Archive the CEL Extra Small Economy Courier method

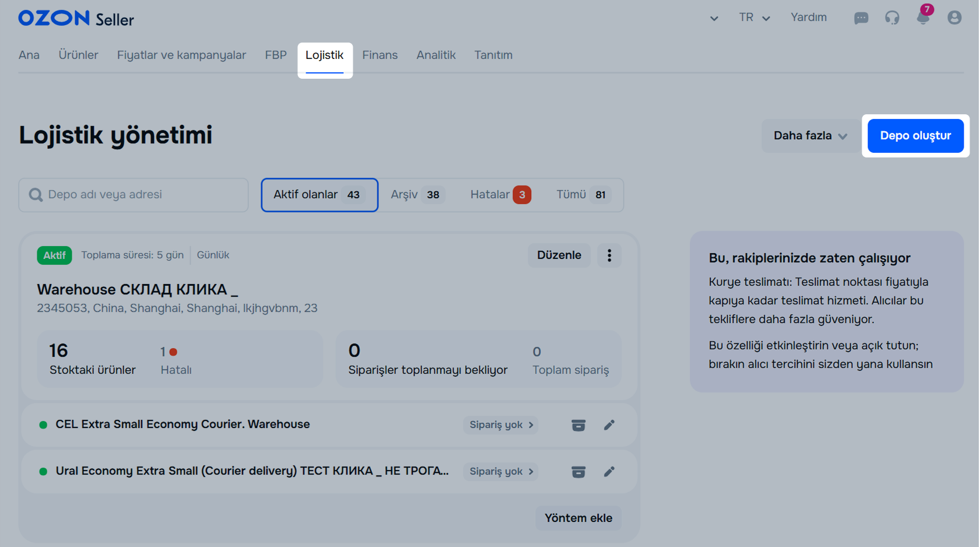pyautogui.click(x=578, y=425)
